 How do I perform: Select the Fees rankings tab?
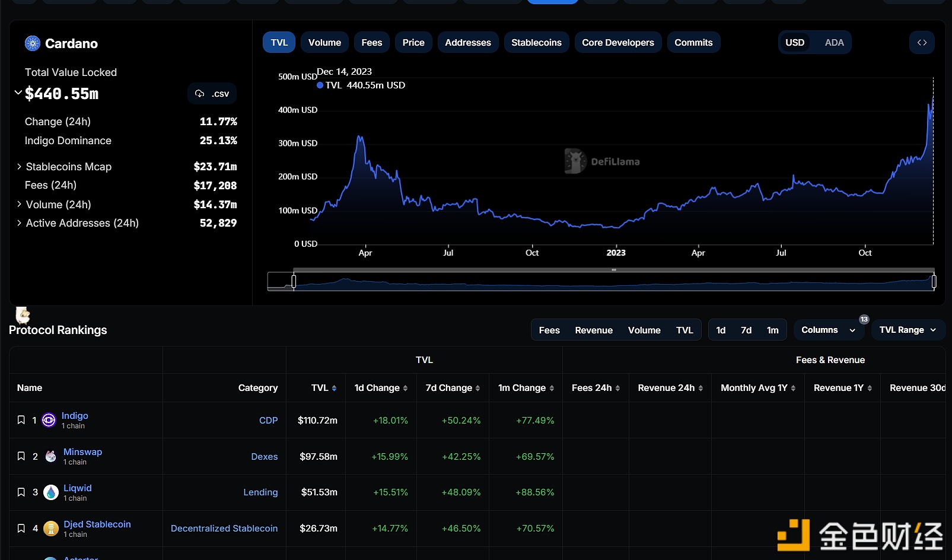click(549, 330)
